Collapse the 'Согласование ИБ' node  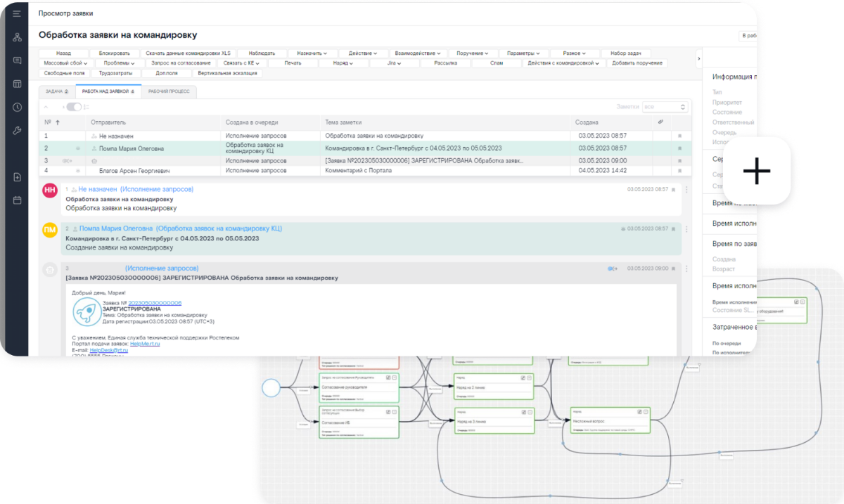click(x=394, y=411)
